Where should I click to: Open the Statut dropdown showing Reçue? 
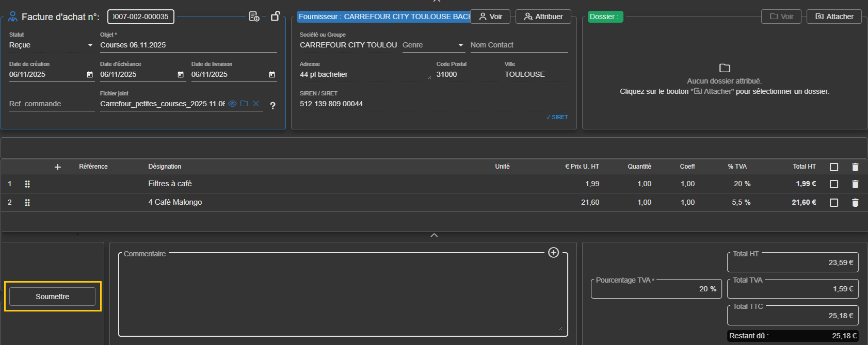[51, 45]
